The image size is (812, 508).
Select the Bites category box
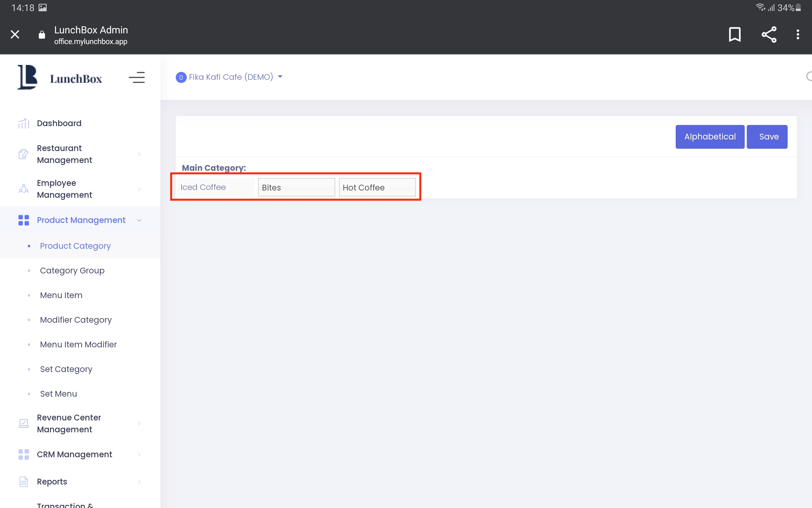[x=296, y=188]
